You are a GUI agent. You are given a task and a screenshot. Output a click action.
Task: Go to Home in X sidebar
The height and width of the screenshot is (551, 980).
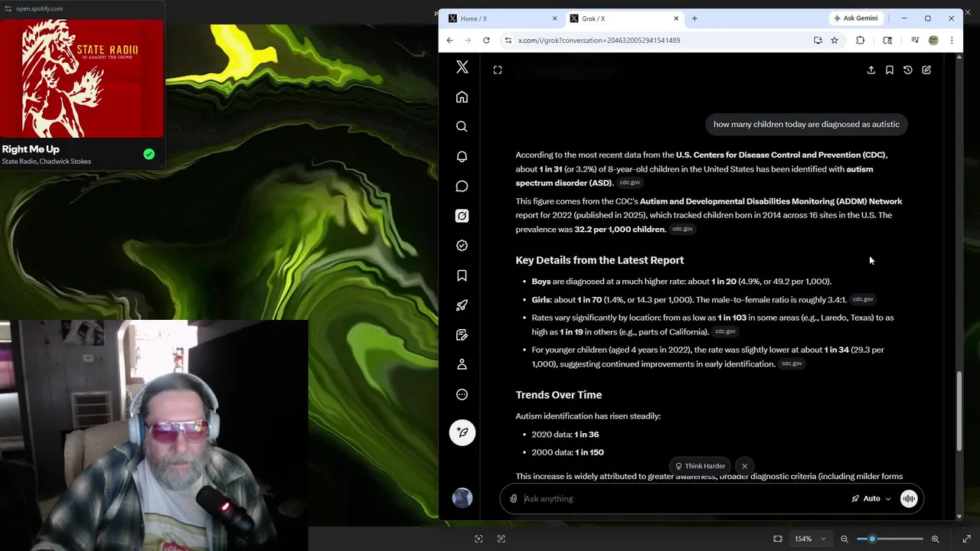tap(462, 97)
